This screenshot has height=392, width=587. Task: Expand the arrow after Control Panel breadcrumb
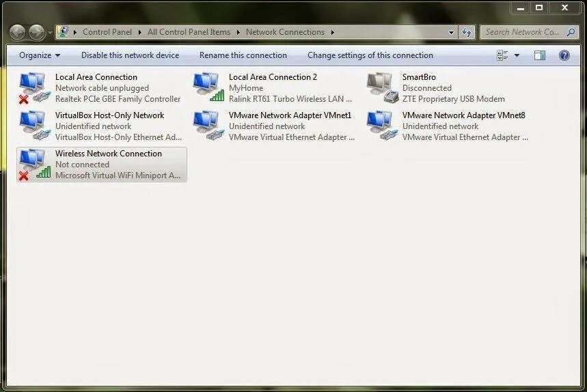click(139, 33)
